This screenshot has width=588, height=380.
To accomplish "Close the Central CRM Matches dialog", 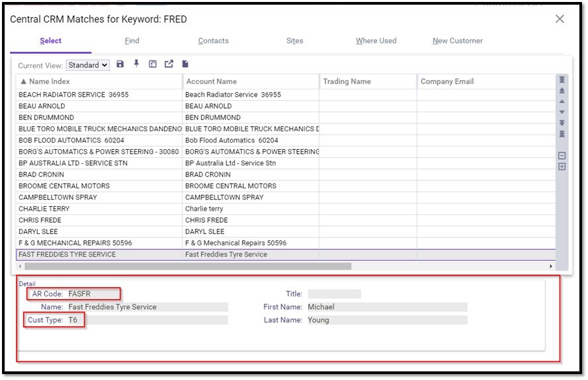I will tap(559, 19).
